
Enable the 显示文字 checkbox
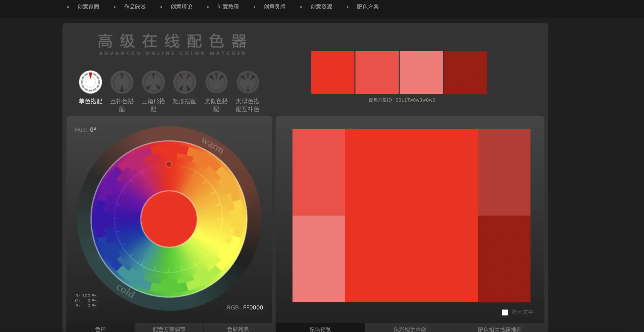pos(505,312)
